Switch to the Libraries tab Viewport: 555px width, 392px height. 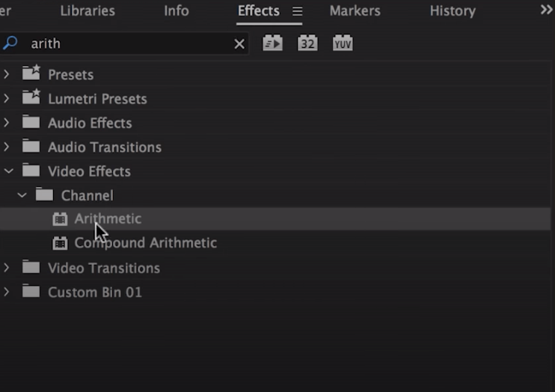coord(88,11)
